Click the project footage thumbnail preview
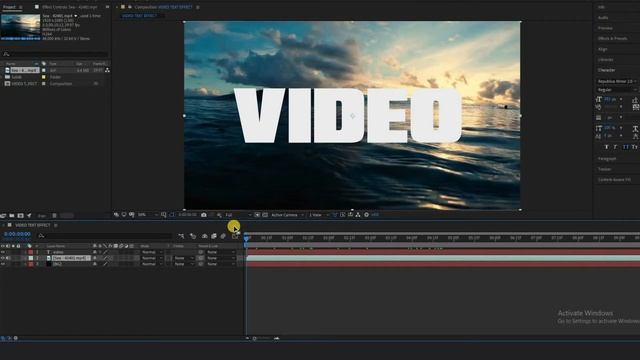 (20, 27)
